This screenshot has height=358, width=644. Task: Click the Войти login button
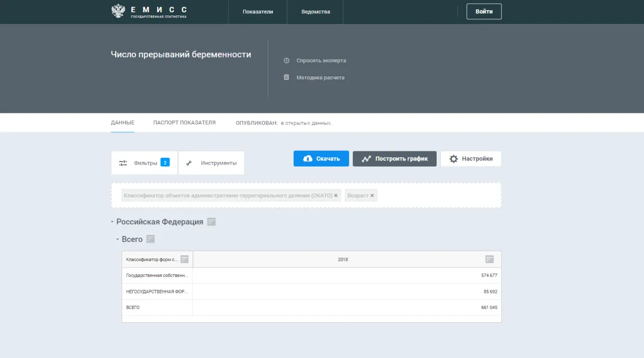click(484, 12)
